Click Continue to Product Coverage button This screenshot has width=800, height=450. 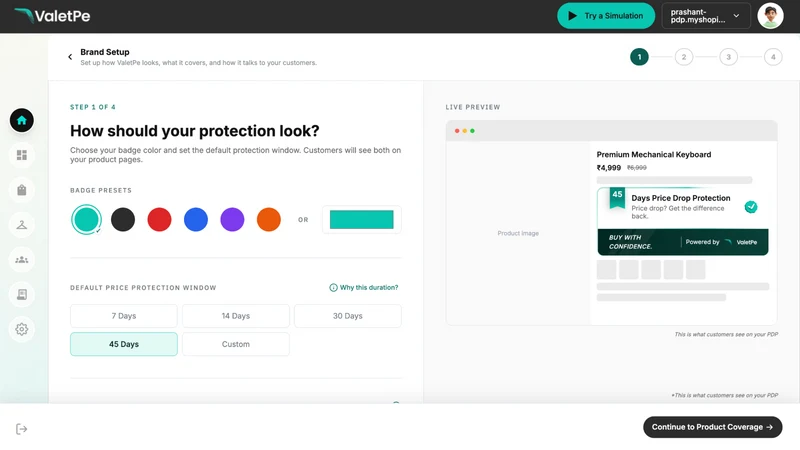coord(712,427)
